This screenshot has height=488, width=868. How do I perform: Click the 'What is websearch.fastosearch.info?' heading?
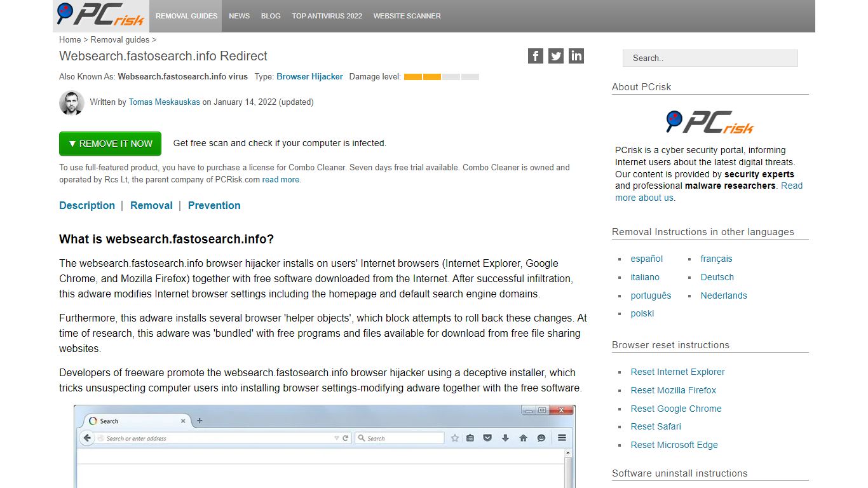click(x=166, y=240)
